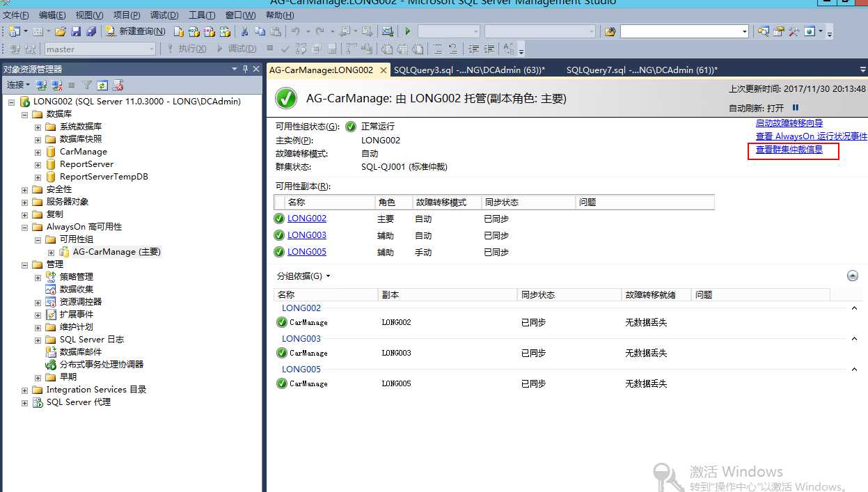
Task: Open the Group by dropdown
Action: coord(303,276)
